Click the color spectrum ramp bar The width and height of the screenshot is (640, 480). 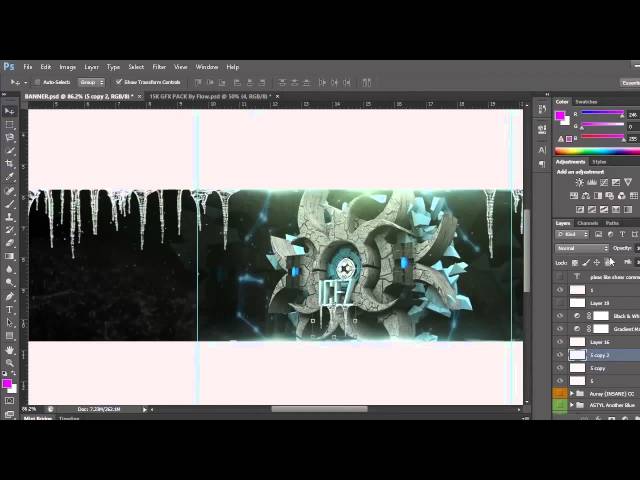click(597, 151)
